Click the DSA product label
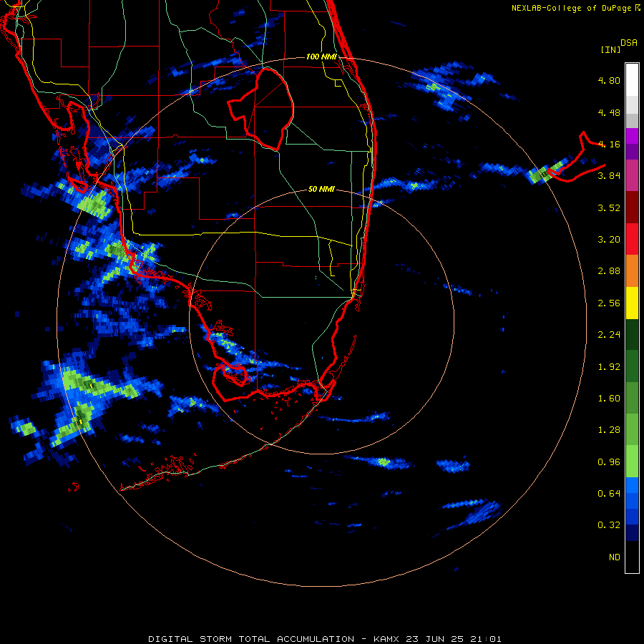The image size is (644, 644). 629,43
